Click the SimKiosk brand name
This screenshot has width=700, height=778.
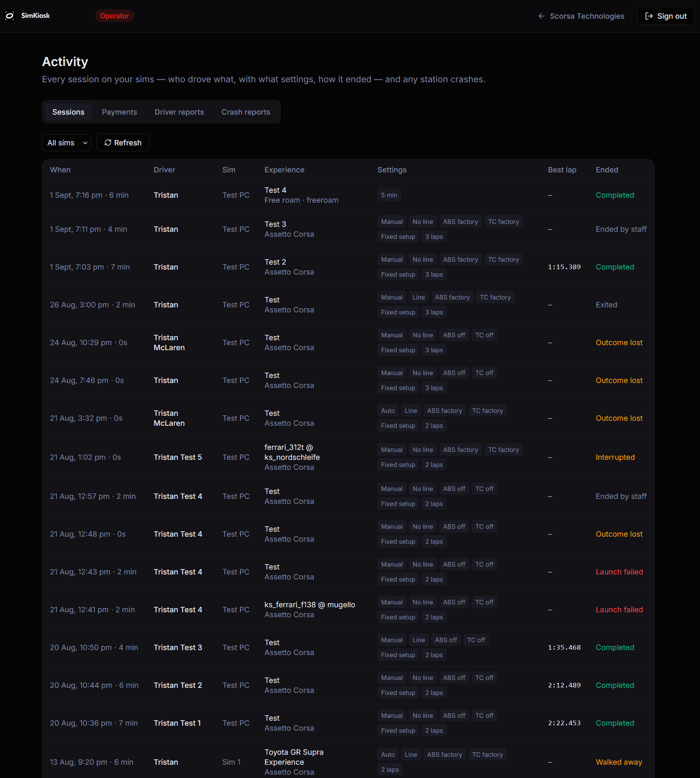36,16
